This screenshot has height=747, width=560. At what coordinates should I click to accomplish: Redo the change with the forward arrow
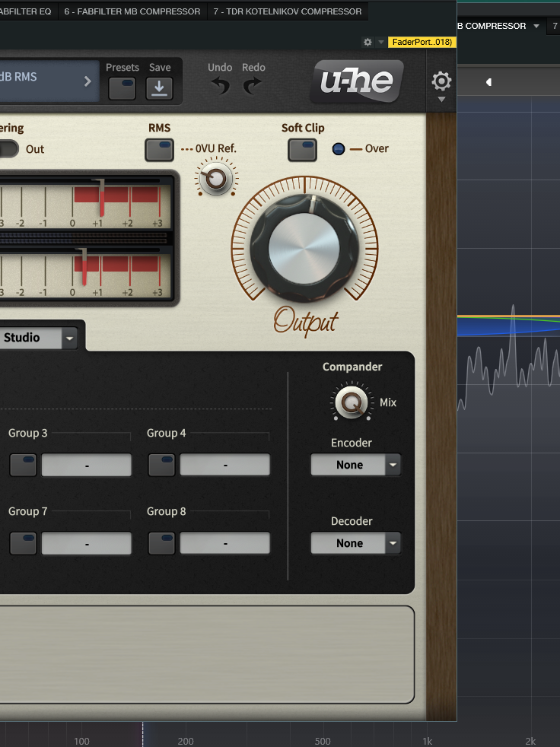252,86
